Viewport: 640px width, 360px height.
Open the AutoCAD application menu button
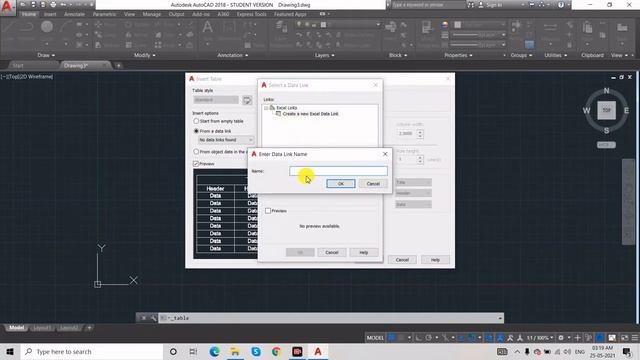7,7
